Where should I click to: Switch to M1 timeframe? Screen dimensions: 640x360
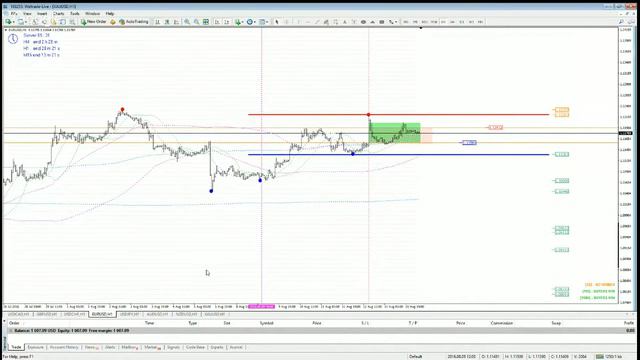pyautogui.click(x=406, y=22)
